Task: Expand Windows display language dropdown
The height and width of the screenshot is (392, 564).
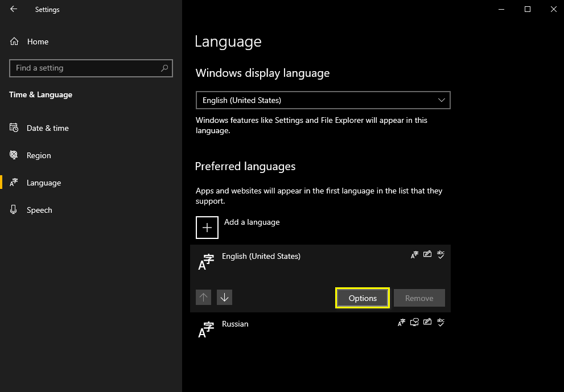Action: pyautogui.click(x=323, y=100)
